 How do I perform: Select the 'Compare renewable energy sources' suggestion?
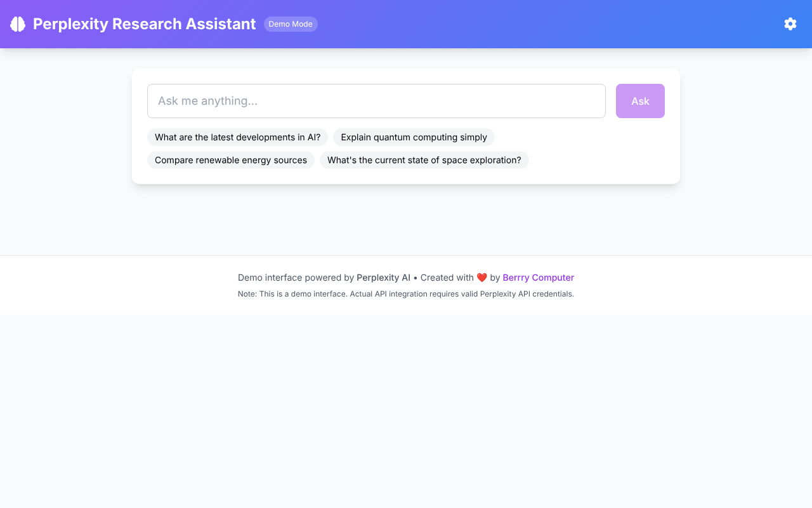tap(230, 160)
